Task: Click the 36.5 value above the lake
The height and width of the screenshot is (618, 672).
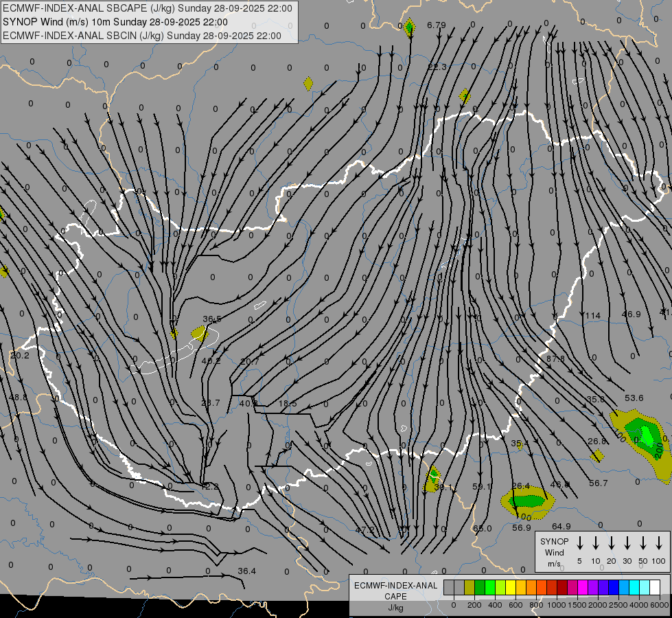Action: click(x=212, y=319)
